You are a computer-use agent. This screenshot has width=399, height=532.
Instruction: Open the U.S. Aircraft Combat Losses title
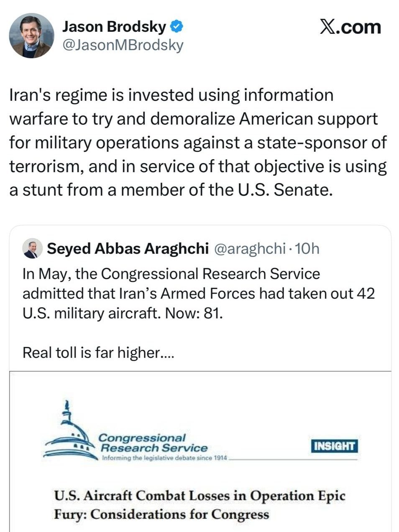200,496
